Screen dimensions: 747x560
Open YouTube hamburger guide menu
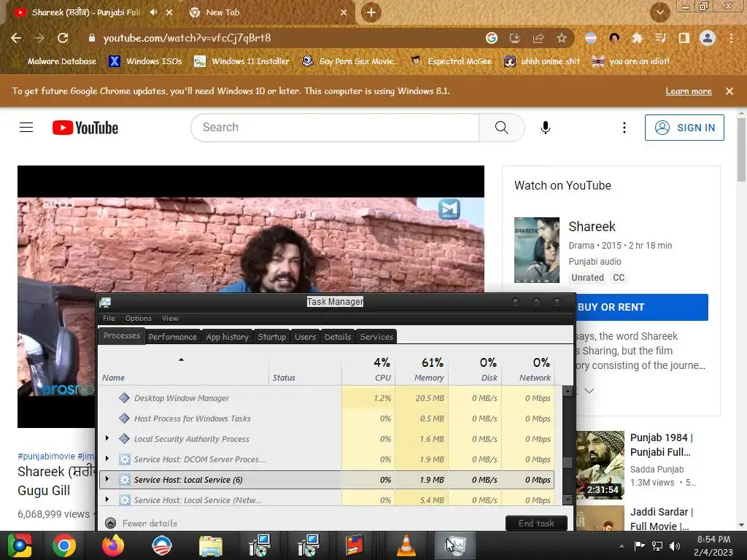[x=26, y=128]
